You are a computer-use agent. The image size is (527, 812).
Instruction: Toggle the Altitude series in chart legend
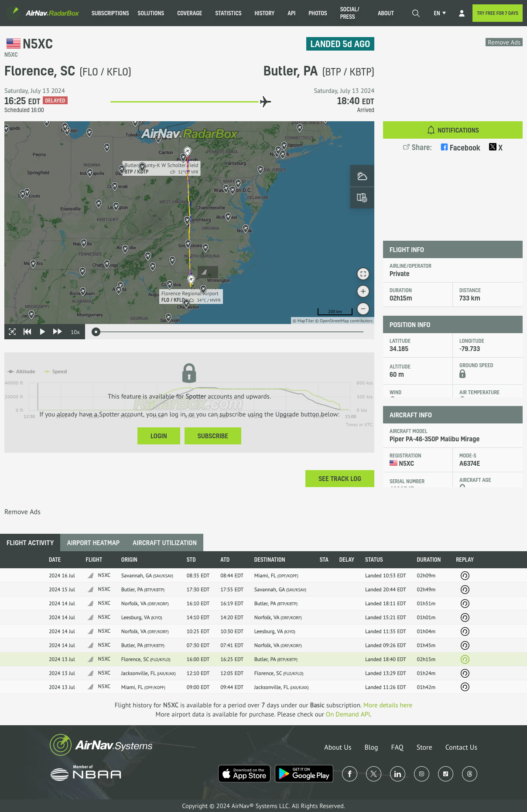click(22, 372)
